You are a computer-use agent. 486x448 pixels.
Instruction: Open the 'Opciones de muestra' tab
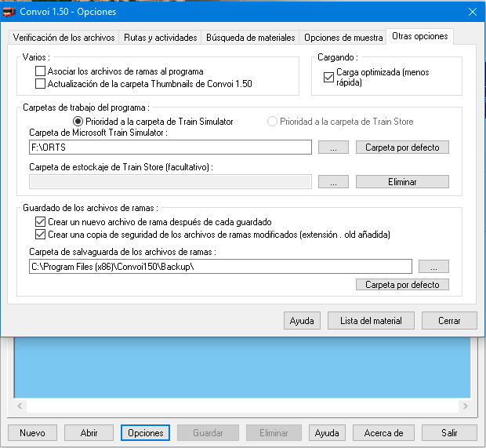coord(343,38)
